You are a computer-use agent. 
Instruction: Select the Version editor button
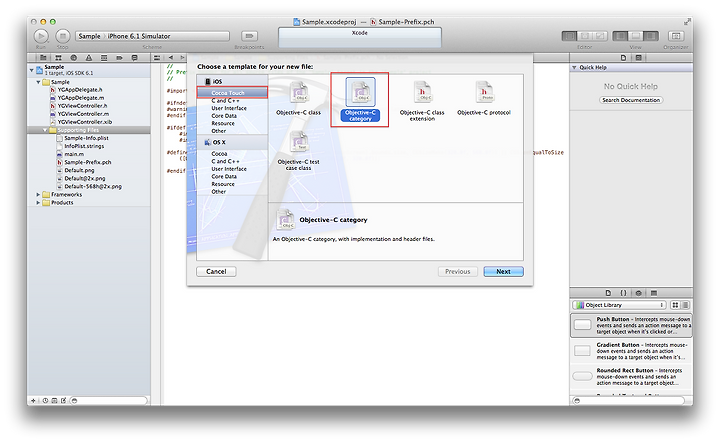[x=600, y=36]
